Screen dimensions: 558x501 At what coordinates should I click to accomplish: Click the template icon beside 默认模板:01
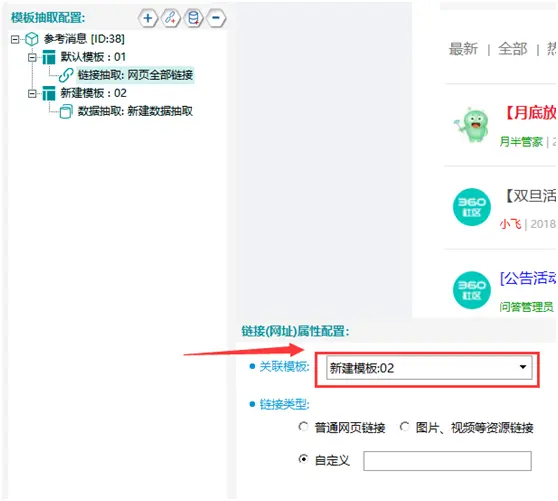(49, 57)
